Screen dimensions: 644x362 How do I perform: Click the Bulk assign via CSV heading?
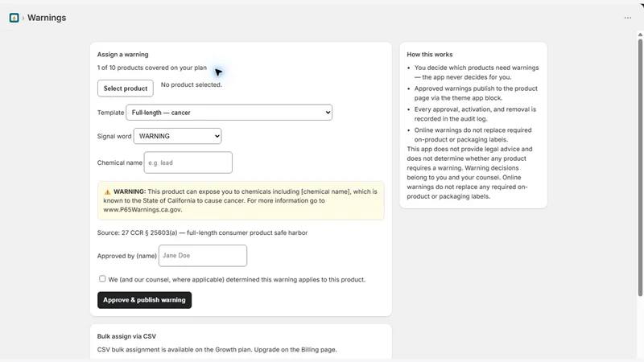(126, 336)
